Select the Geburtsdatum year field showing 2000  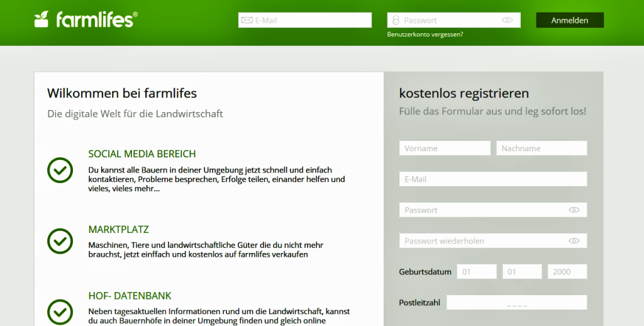pyautogui.click(x=567, y=272)
